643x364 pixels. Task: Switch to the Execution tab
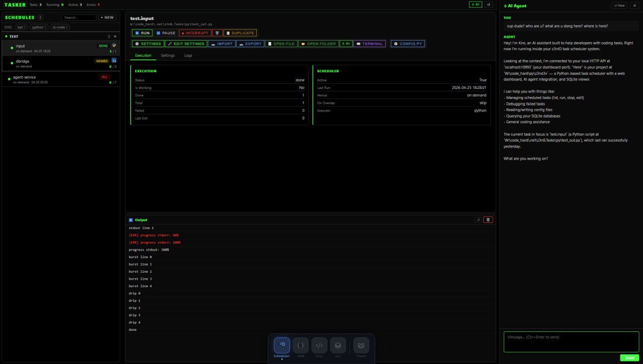(x=143, y=55)
